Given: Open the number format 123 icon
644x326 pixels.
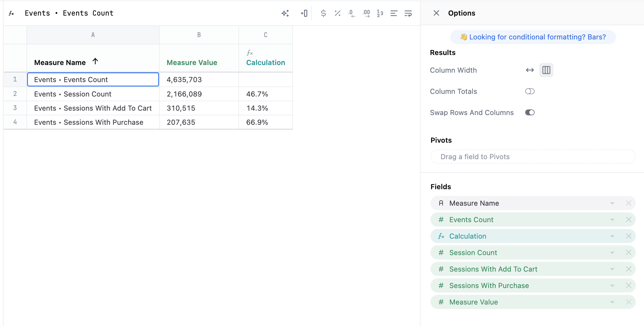Looking at the screenshot, I should 380,13.
